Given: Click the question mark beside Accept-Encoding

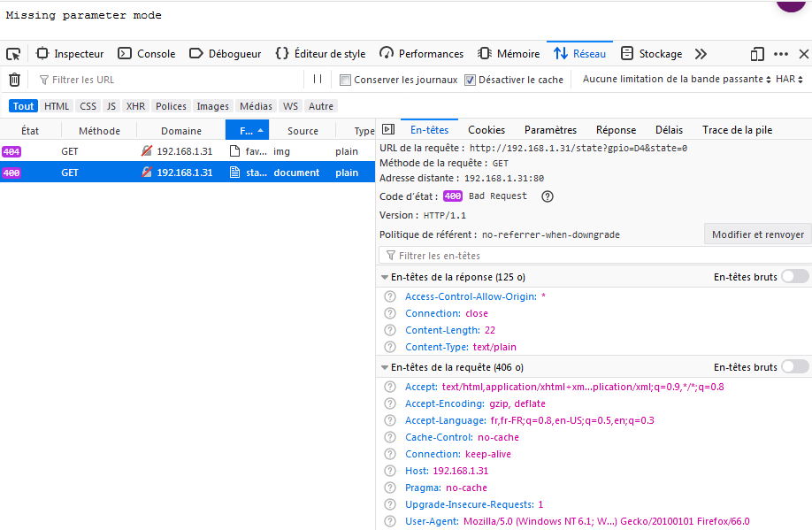Looking at the screenshot, I should point(389,403).
